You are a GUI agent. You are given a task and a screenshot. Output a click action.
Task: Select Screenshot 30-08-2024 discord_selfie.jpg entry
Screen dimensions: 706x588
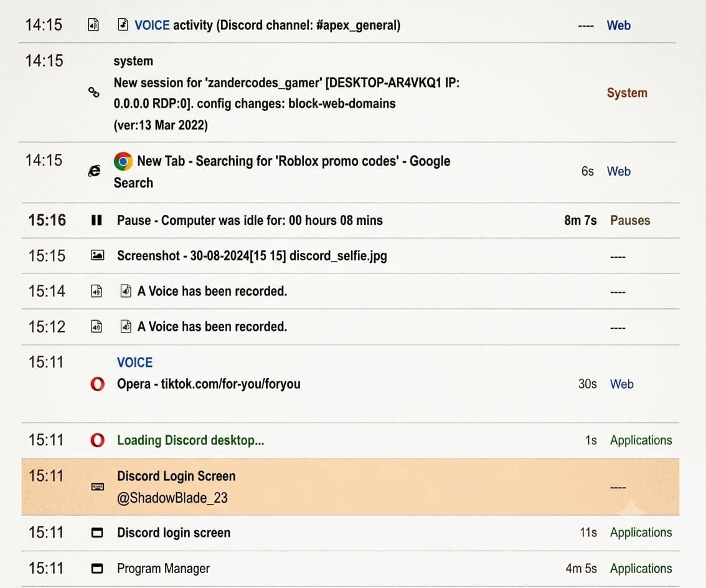pyautogui.click(x=252, y=256)
